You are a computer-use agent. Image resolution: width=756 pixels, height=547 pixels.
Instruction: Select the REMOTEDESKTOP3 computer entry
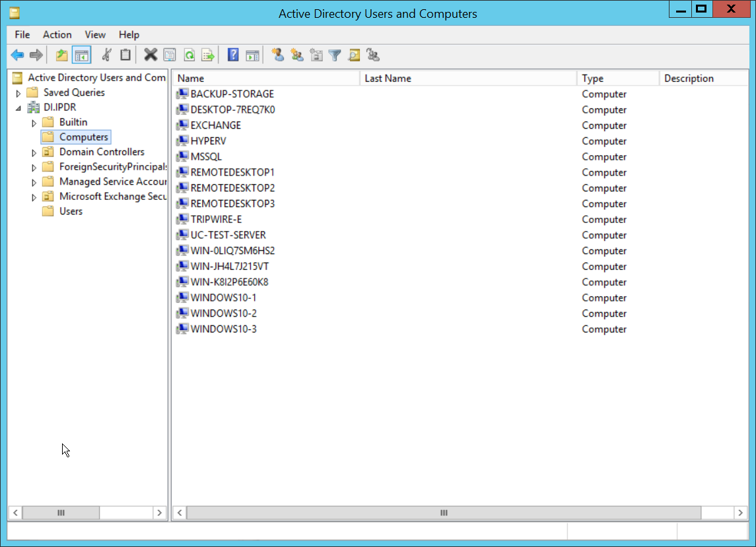point(232,203)
